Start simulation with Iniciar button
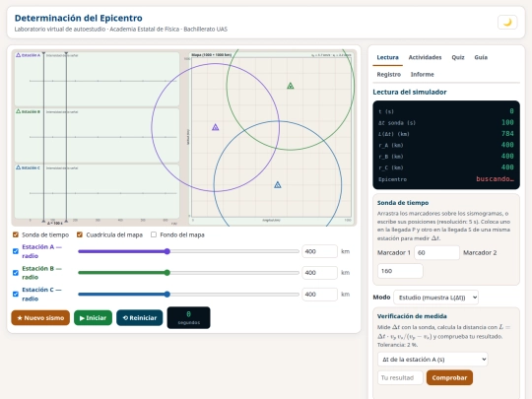 pos(93,318)
